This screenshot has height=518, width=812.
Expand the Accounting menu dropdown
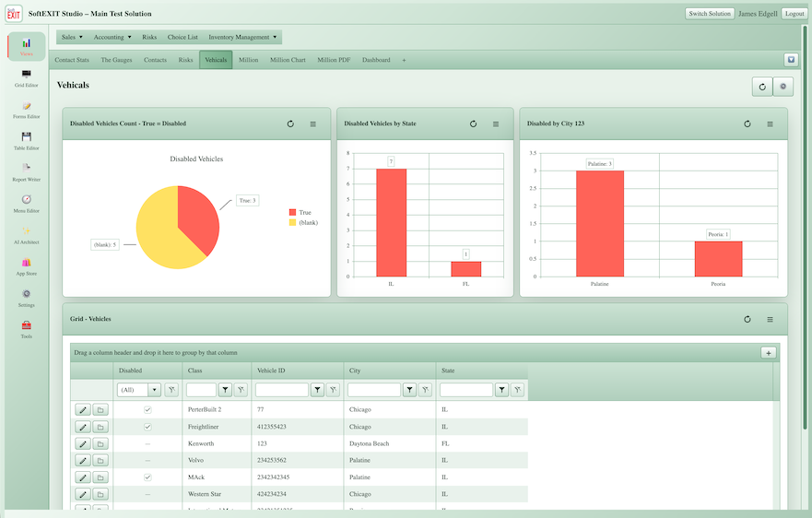tap(112, 37)
